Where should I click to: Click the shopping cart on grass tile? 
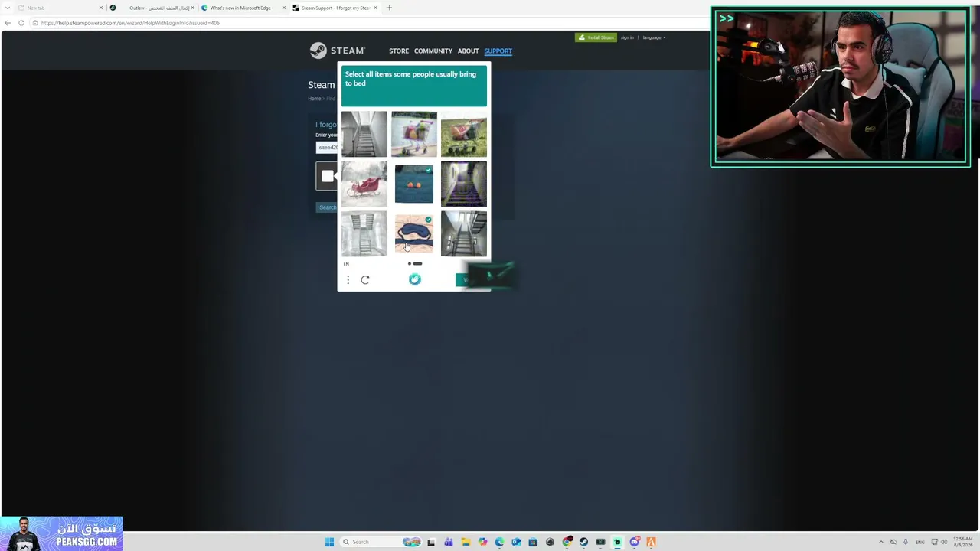coord(464,134)
